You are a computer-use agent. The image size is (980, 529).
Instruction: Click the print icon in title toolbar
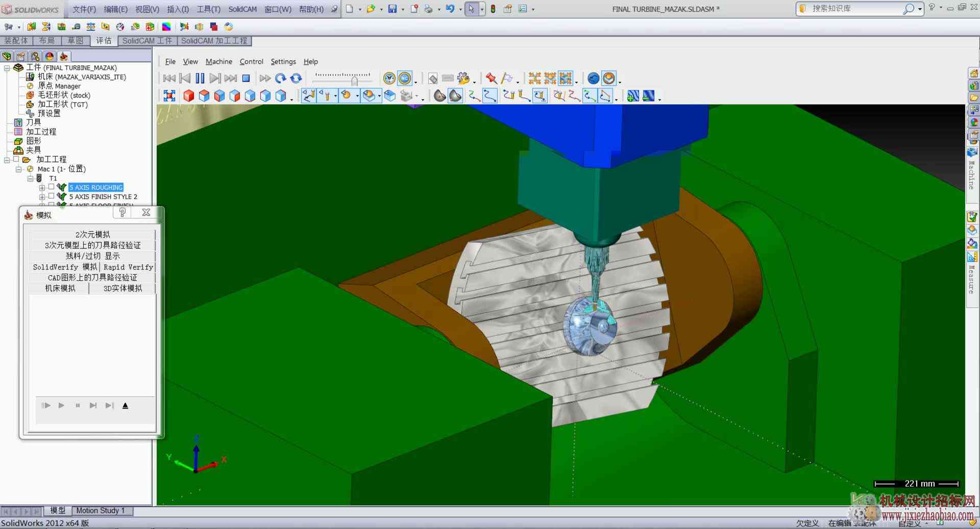[x=428, y=9]
